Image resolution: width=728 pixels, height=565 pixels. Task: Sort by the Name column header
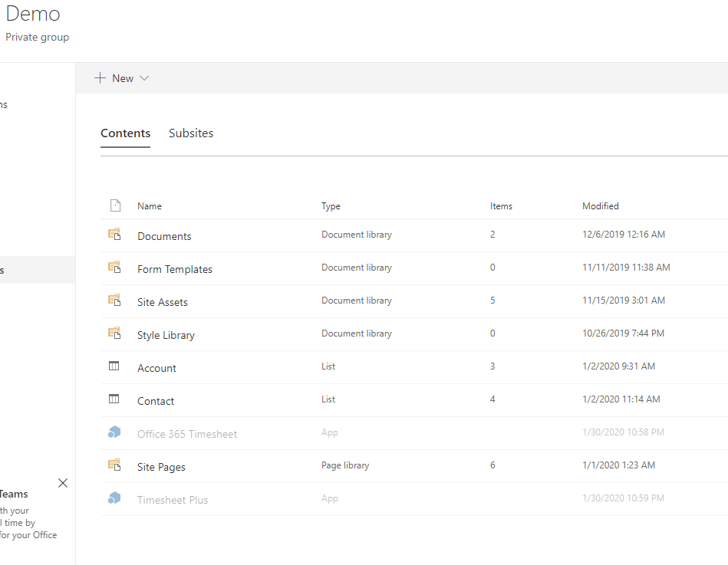(150, 206)
